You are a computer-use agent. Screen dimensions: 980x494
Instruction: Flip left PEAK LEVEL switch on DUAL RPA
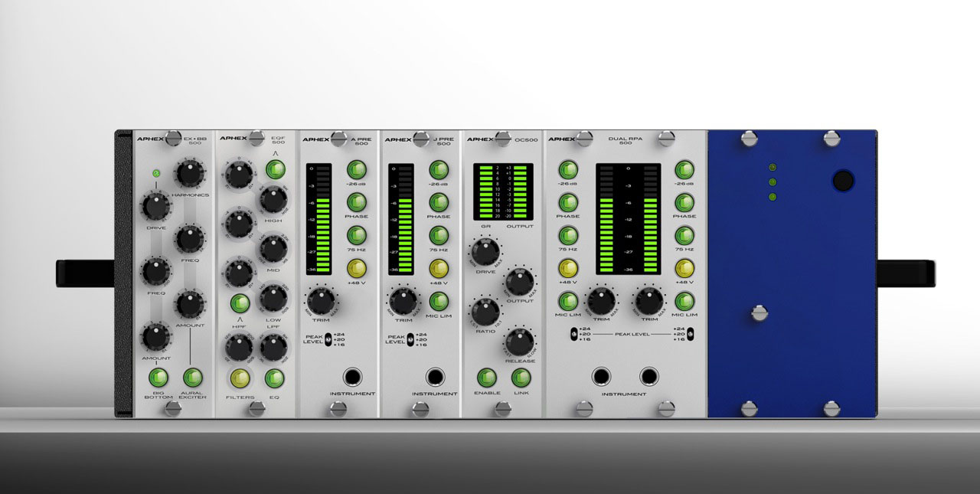tap(574, 332)
